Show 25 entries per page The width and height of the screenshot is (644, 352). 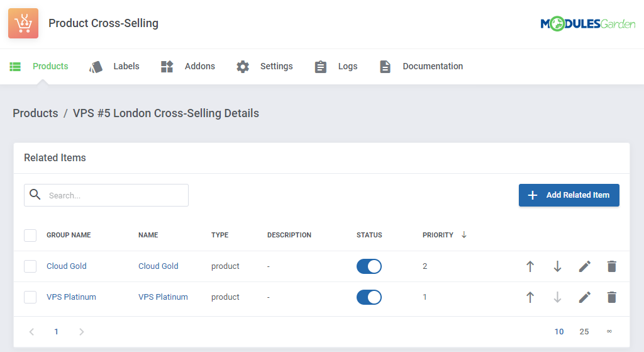(x=584, y=332)
